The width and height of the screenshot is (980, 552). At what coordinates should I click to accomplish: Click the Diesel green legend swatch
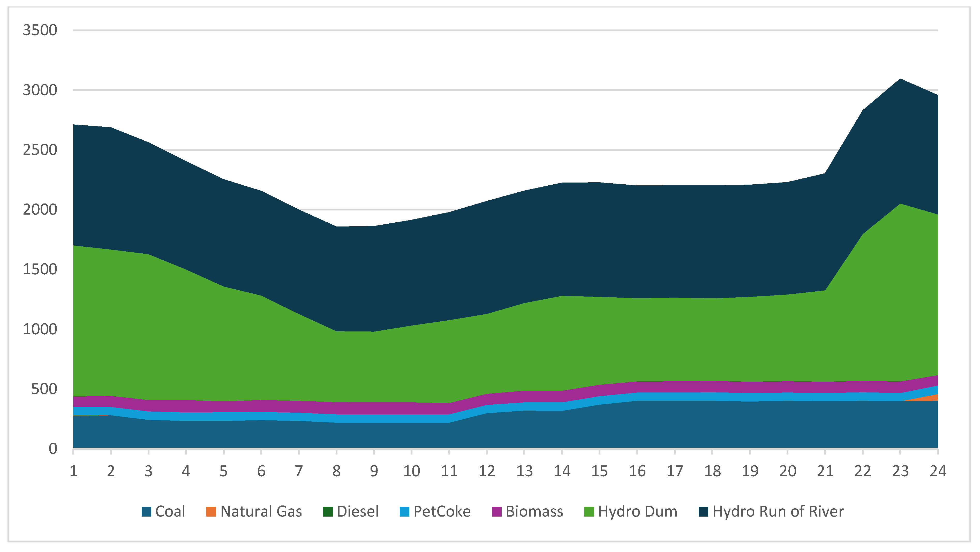328,512
